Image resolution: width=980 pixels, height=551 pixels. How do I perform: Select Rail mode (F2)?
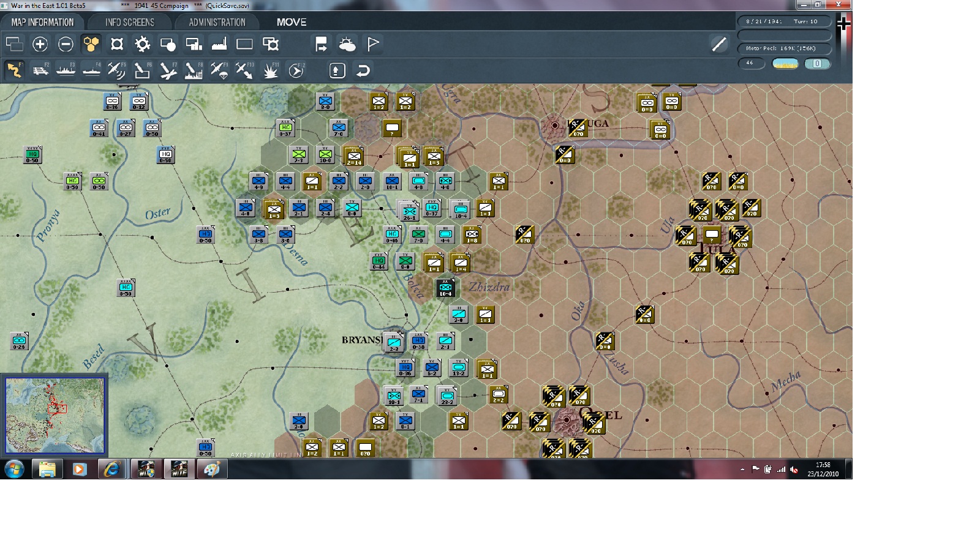coord(40,70)
